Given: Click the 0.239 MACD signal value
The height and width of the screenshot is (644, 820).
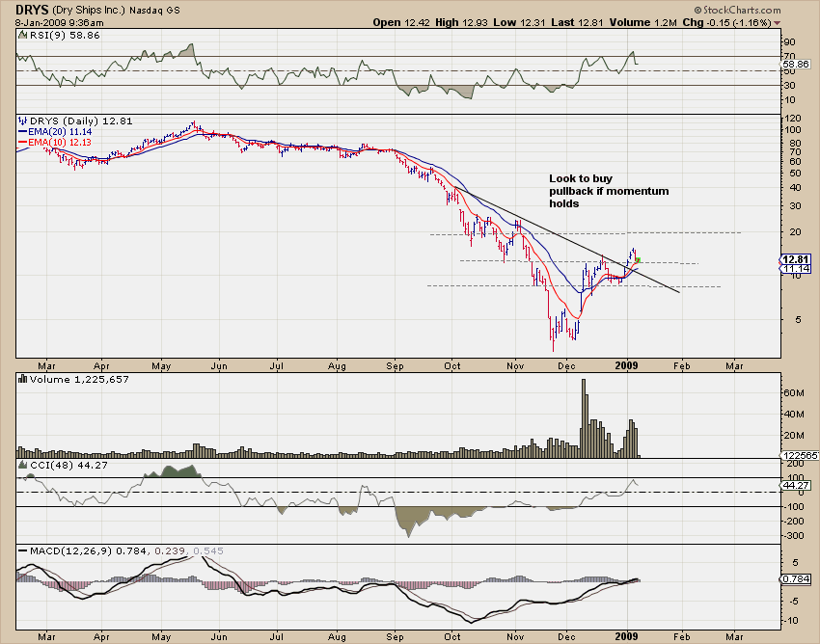Looking at the screenshot, I should pos(171,550).
